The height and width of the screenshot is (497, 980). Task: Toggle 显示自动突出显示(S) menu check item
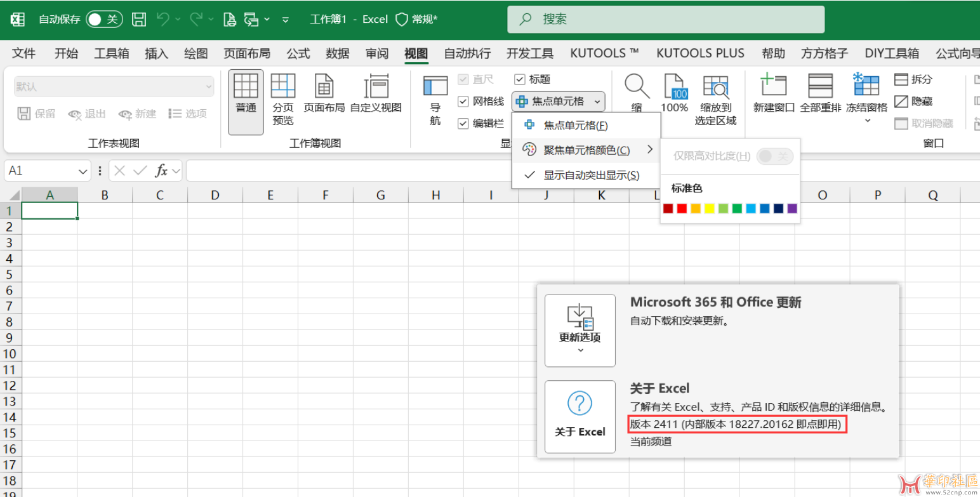[586, 175]
